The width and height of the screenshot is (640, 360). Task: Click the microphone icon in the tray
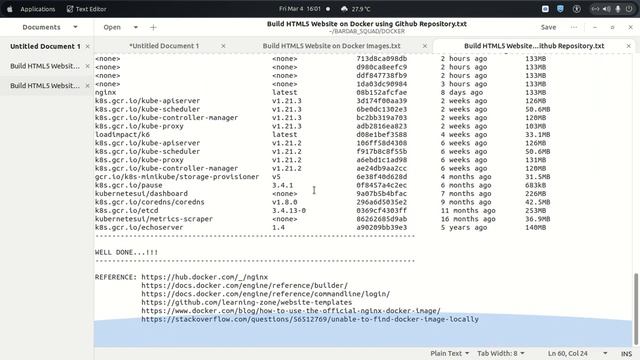tap(618, 9)
